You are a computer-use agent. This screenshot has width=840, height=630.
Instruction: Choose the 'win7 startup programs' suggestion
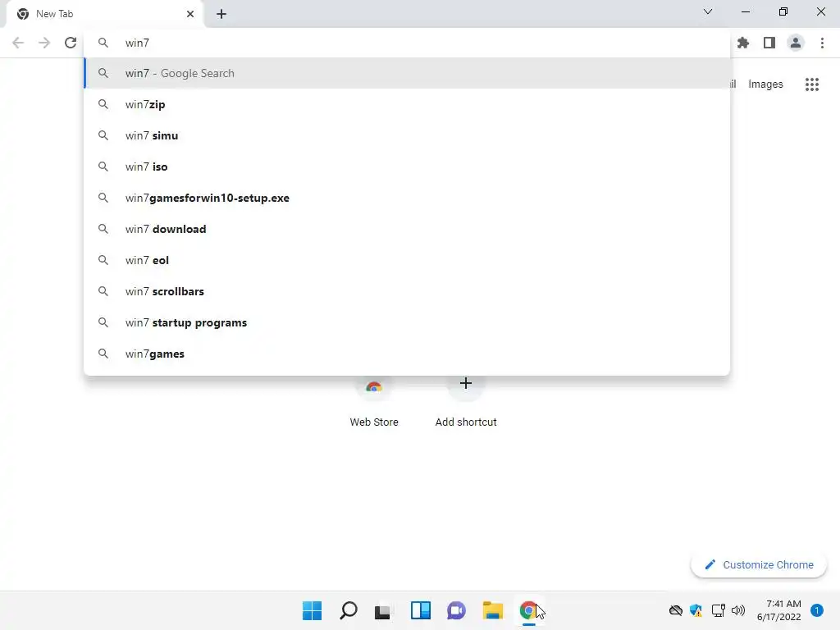pyautogui.click(x=407, y=322)
